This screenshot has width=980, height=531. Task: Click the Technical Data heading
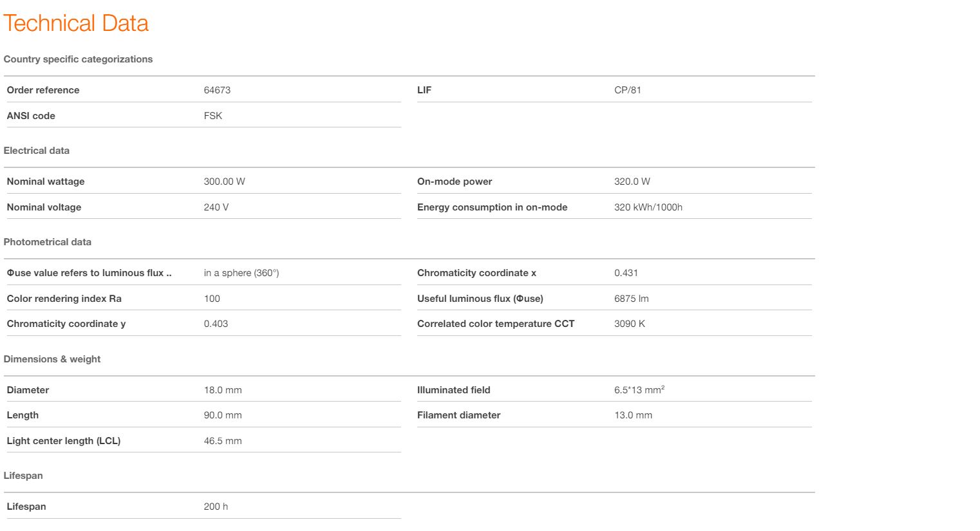coord(76,23)
